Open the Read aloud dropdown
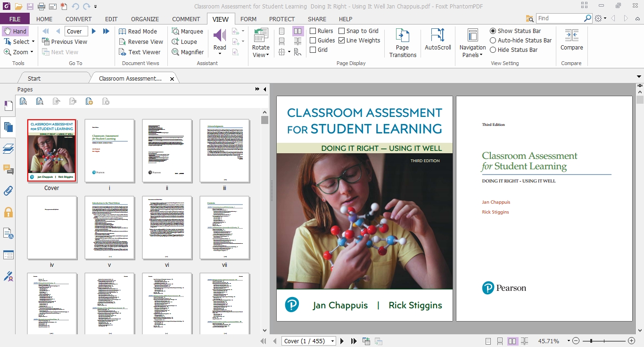644x347 pixels. pyautogui.click(x=220, y=53)
